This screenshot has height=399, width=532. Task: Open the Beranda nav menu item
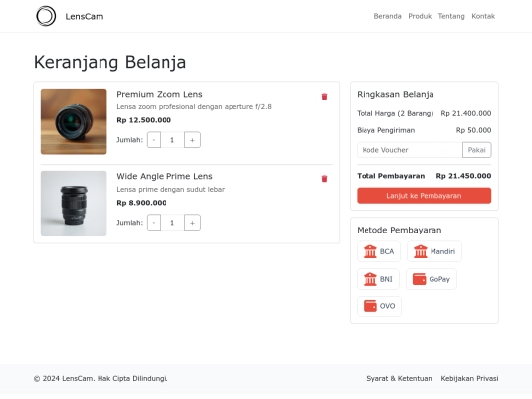tap(387, 16)
